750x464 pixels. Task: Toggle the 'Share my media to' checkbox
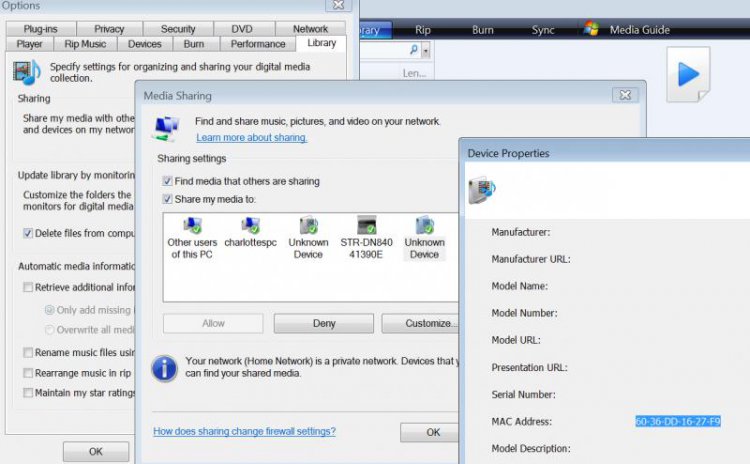167,199
